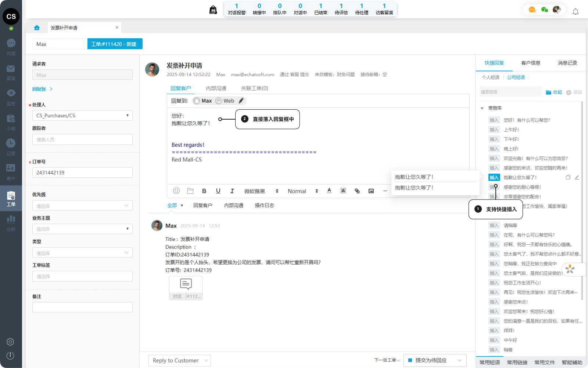Open the 监控 monitor eye sidebar icon
This screenshot has width=588, height=368.
pyautogui.click(x=11, y=93)
